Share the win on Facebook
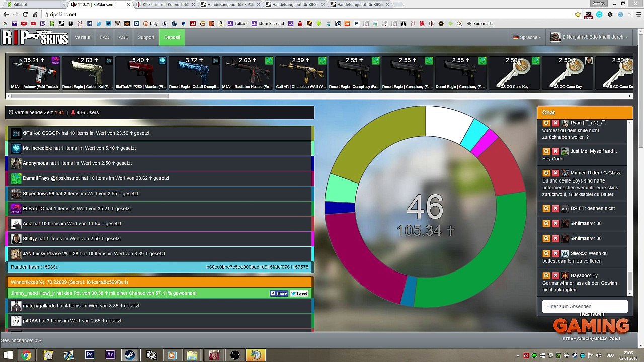 point(279,293)
